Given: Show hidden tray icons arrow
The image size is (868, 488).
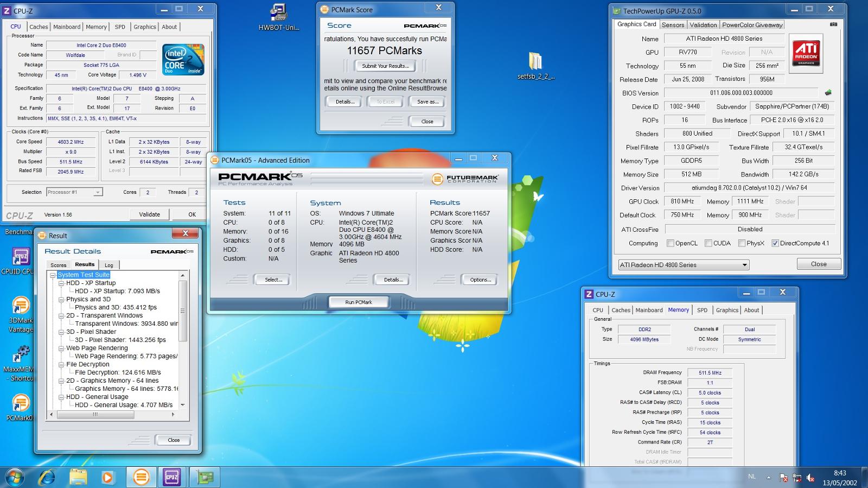Looking at the screenshot, I should point(769,477).
